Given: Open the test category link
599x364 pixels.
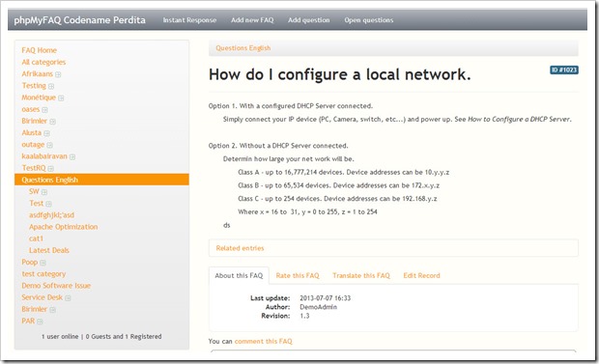Looking at the screenshot, I should pos(43,274).
